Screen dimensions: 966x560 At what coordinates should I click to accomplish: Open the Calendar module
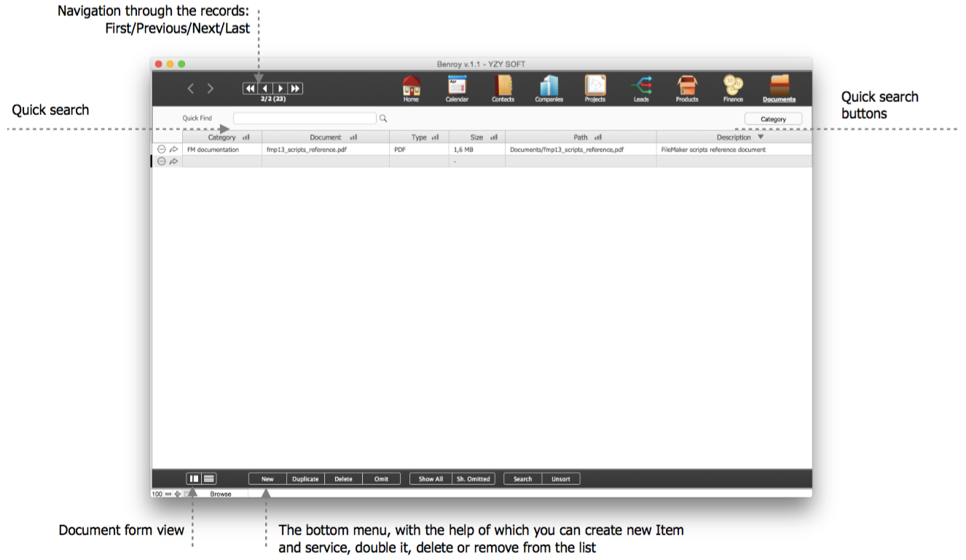(x=457, y=87)
